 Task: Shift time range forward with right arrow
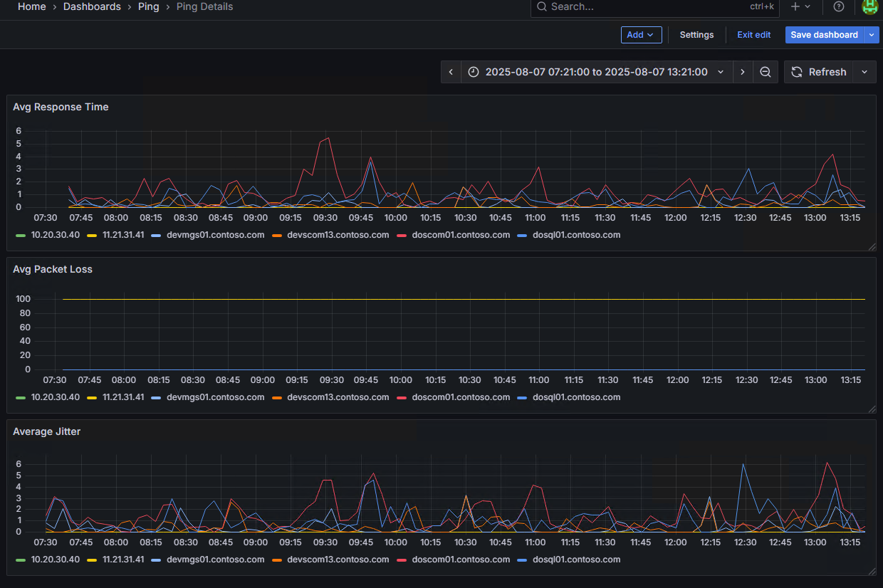pos(743,72)
